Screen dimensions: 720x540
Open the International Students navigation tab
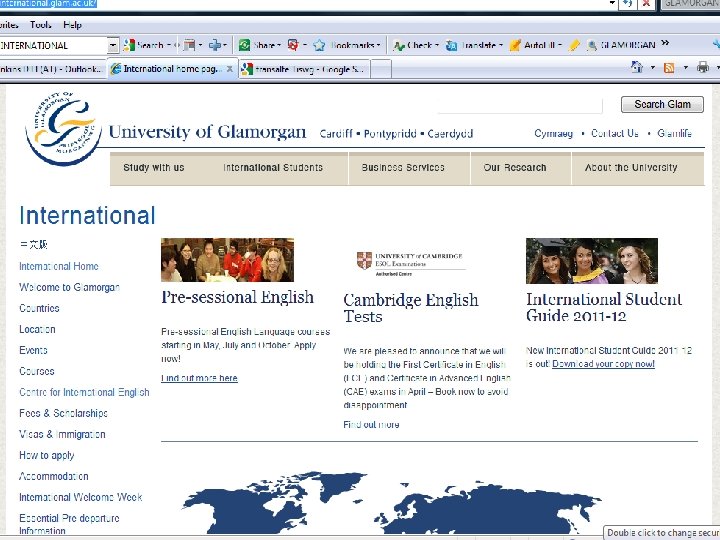(273, 168)
